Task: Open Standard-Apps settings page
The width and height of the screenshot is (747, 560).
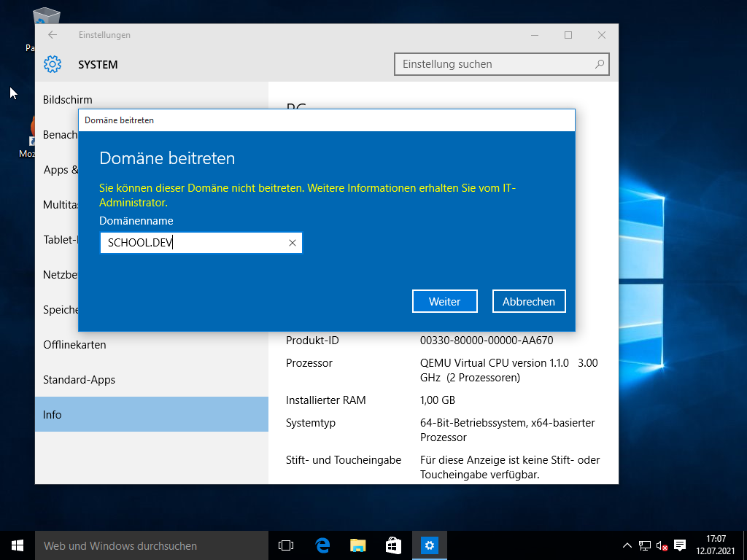Action: tap(79, 380)
